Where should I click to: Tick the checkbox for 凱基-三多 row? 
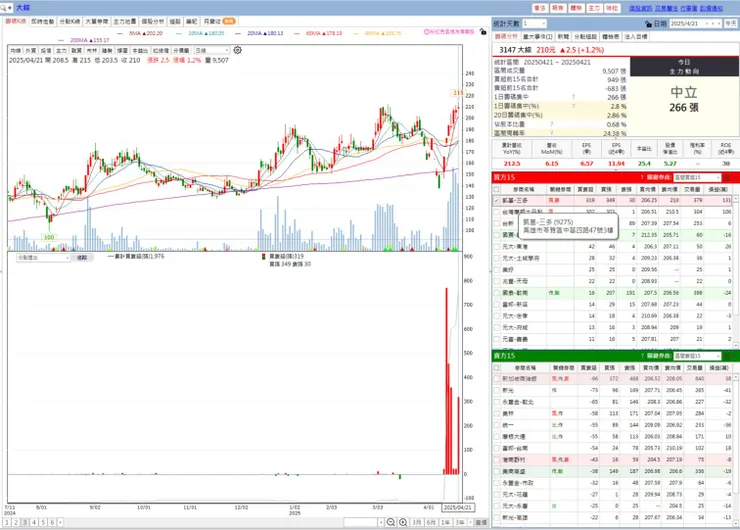[496, 201]
